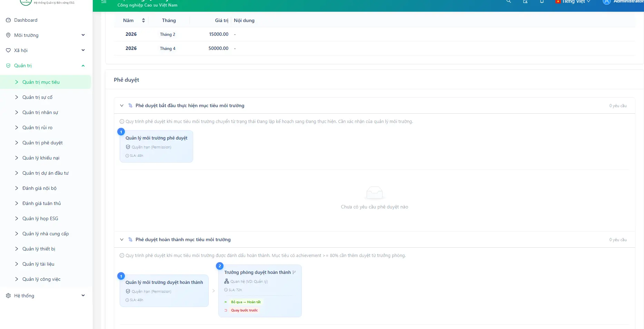Viewport: 644px width, 329px height.
Task: Select the 'Quản lý môi trường phê duyệt' step card
Action: tap(156, 146)
